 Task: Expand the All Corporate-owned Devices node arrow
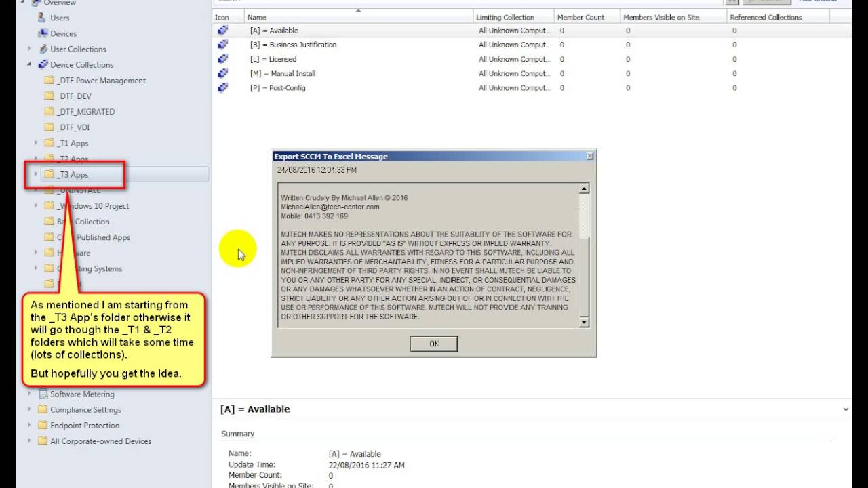pyautogui.click(x=29, y=441)
